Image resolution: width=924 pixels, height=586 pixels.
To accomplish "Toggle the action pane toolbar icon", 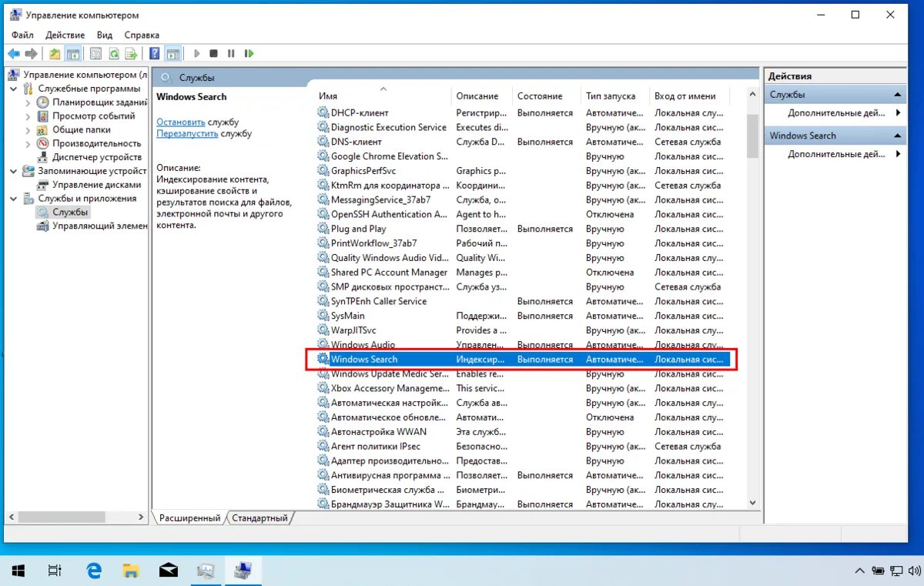I will coord(173,54).
